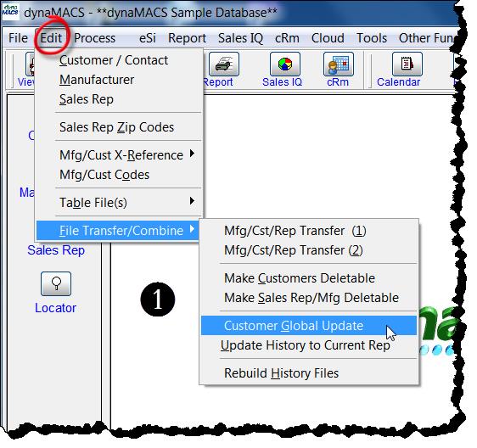477x448 pixels.
Task: Click the Edit menu
Action: tap(51, 38)
